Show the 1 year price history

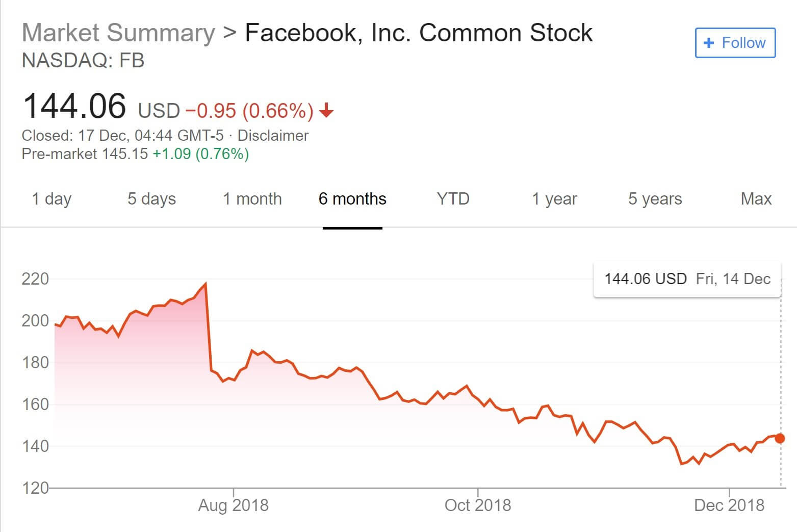coord(554,199)
